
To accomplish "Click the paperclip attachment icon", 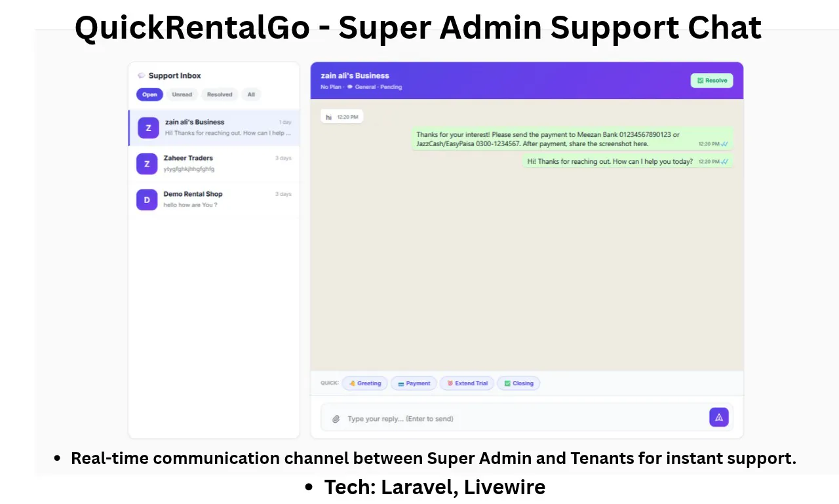I will [336, 419].
